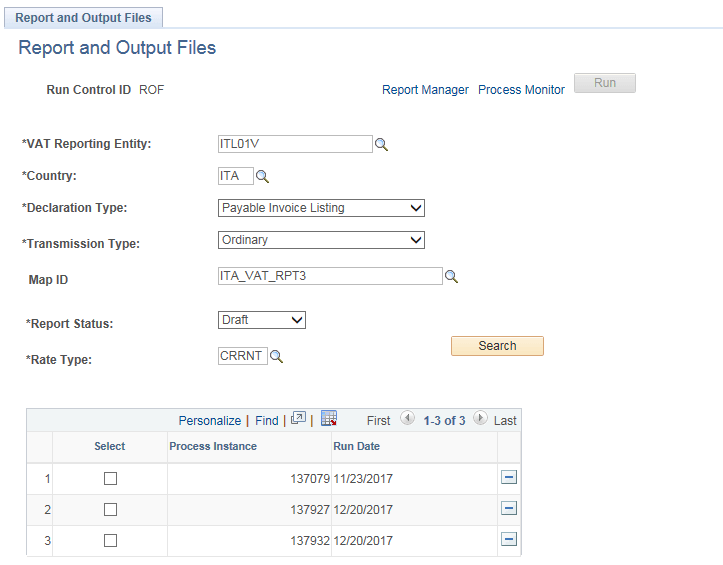Click Country input field

[x=236, y=176]
